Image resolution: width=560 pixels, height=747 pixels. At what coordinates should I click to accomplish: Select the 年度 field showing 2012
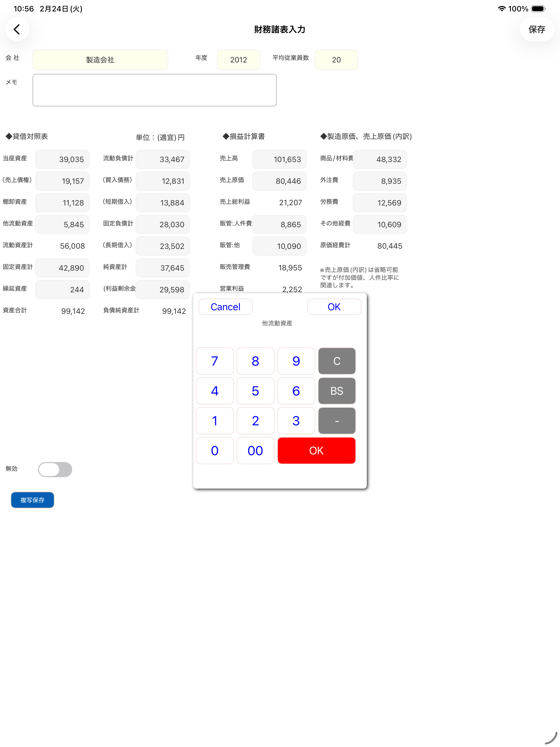coord(239,60)
